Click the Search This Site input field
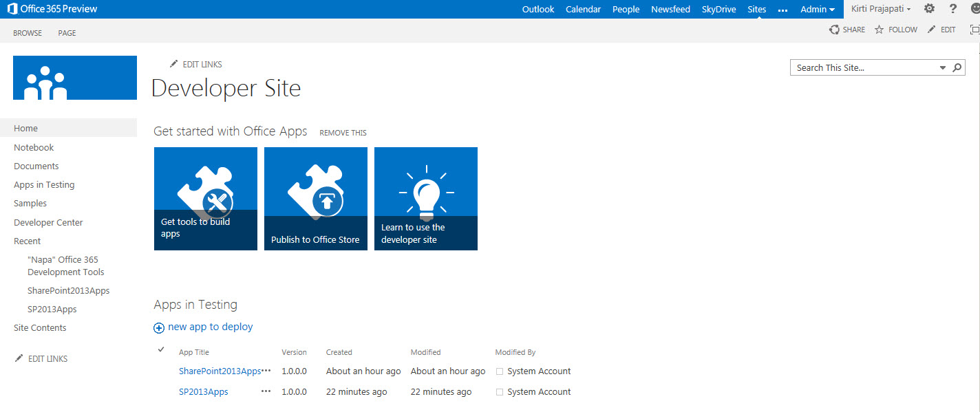Screen dimensions: 980x412 click(x=864, y=67)
